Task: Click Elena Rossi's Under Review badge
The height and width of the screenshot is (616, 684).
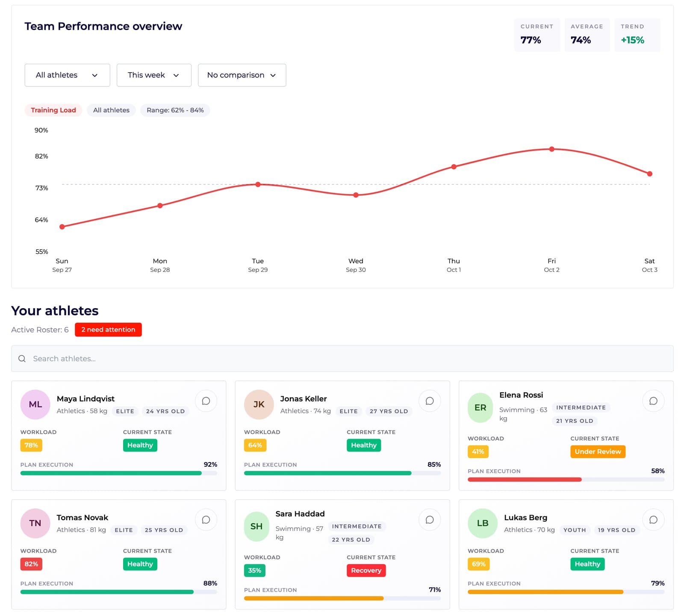Action: pyautogui.click(x=598, y=452)
